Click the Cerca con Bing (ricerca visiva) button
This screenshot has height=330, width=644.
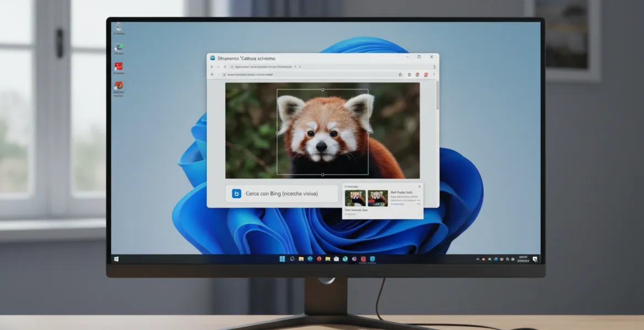click(282, 194)
